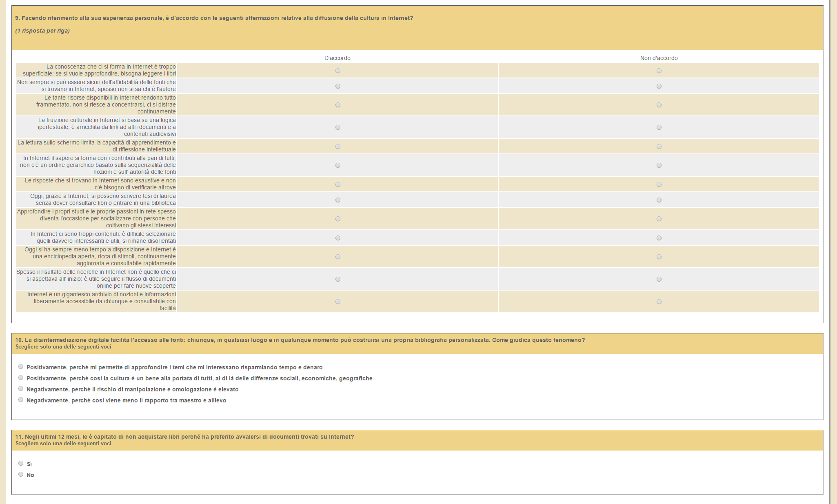Select D'accordo for 'risposte esaustive' statement

(x=337, y=184)
